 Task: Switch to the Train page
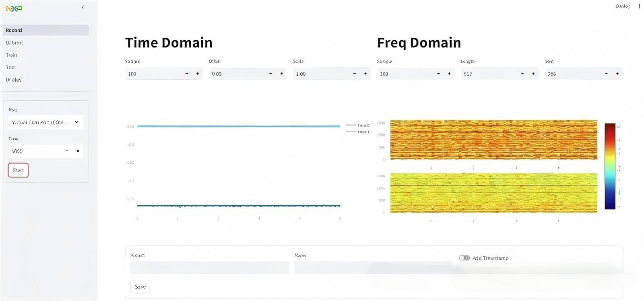[x=12, y=55]
